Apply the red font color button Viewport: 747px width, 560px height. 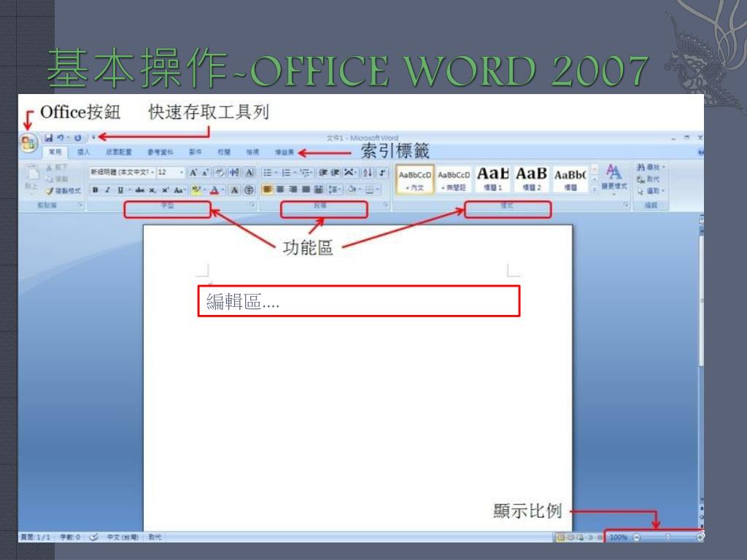(214, 190)
